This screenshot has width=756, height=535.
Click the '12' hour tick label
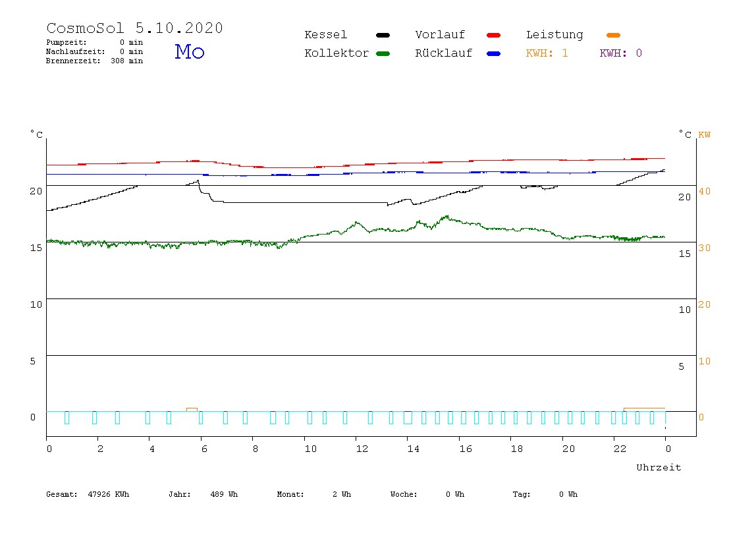362,449
